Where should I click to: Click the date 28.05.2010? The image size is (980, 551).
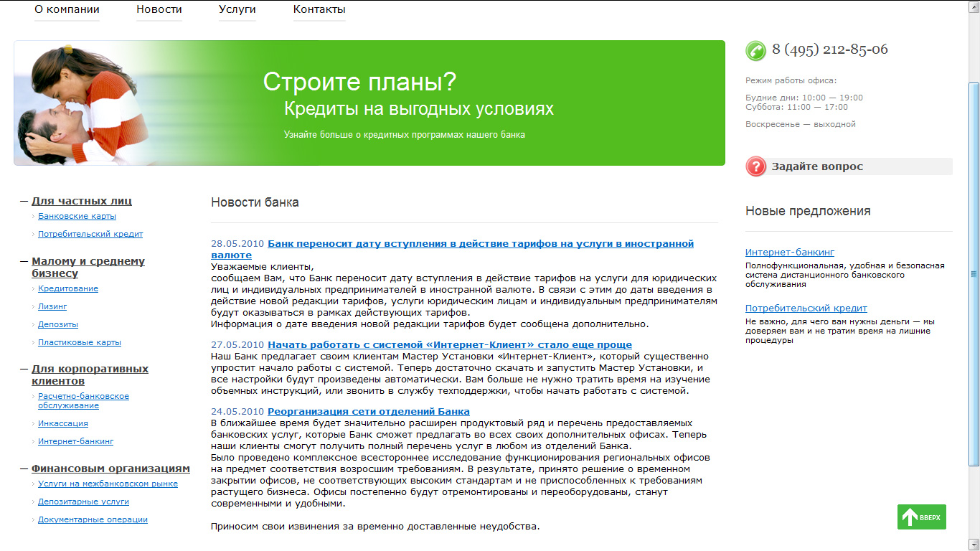click(237, 244)
